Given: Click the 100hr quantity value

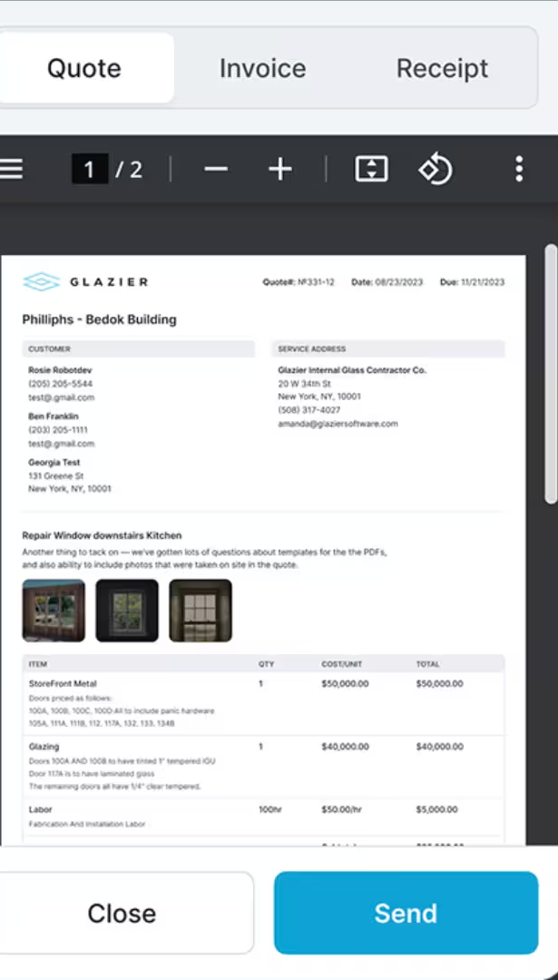Looking at the screenshot, I should [270, 809].
